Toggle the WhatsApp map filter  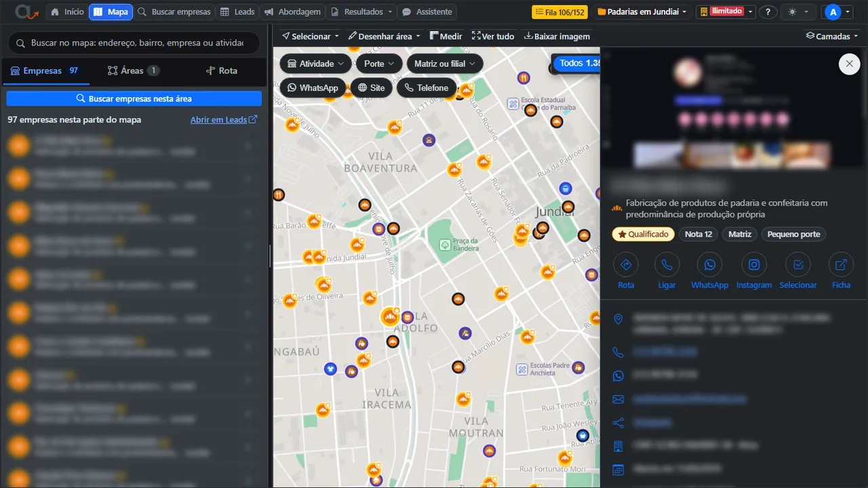point(313,87)
